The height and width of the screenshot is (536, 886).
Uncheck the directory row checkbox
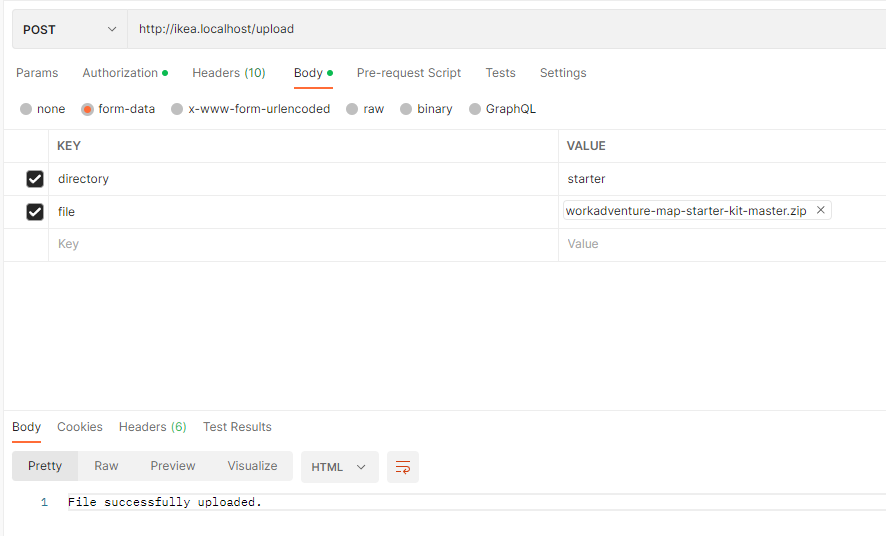35,179
